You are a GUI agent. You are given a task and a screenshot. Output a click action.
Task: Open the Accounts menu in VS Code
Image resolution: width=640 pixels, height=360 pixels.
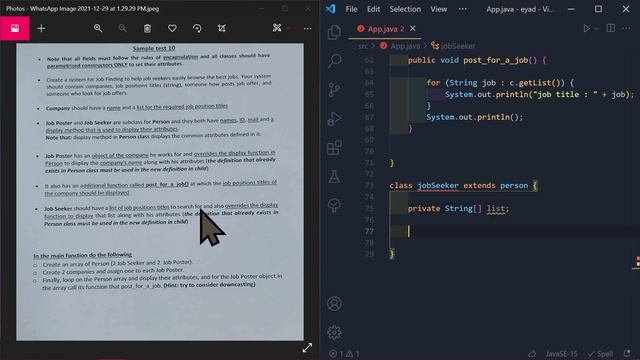click(x=334, y=304)
